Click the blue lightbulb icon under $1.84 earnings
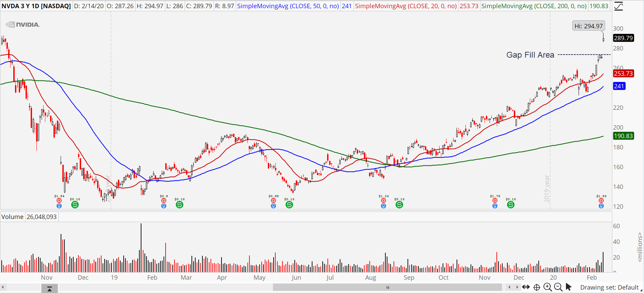This screenshot has width=644, height=293. [x=59, y=206]
